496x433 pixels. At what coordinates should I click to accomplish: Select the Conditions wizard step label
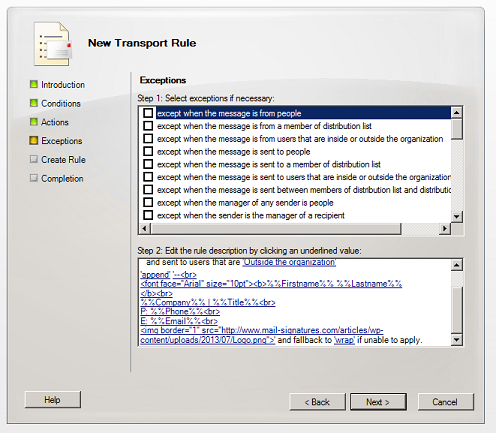(x=61, y=103)
